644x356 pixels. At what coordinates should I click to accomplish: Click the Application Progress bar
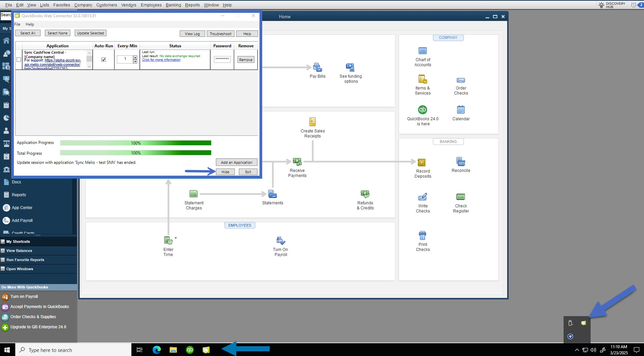135,143
